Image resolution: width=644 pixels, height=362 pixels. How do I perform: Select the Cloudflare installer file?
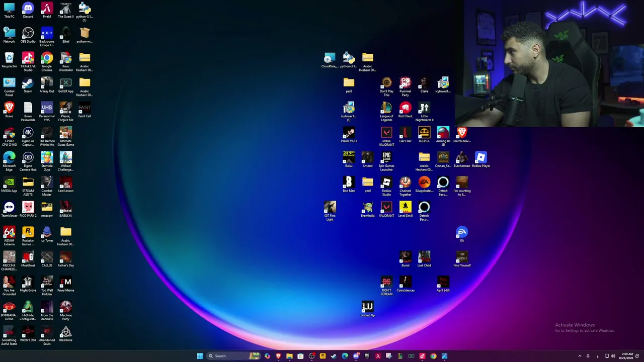[x=330, y=60]
